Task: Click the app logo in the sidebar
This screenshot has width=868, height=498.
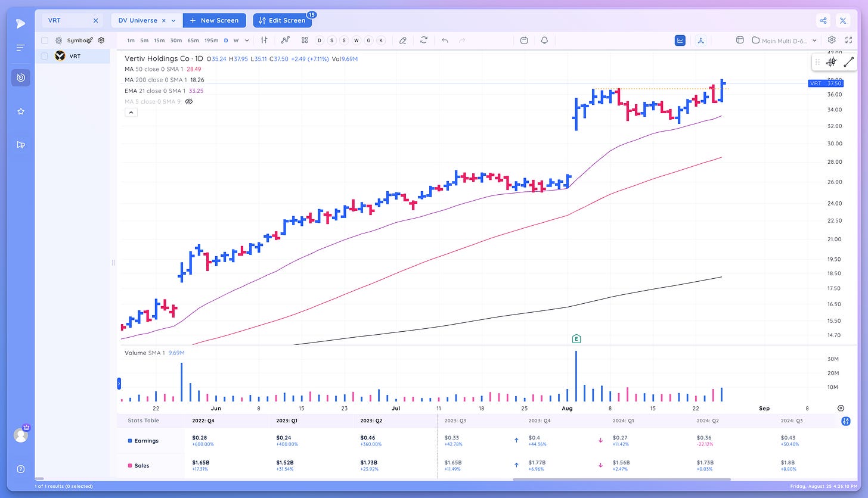Action: click(x=21, y=23)
